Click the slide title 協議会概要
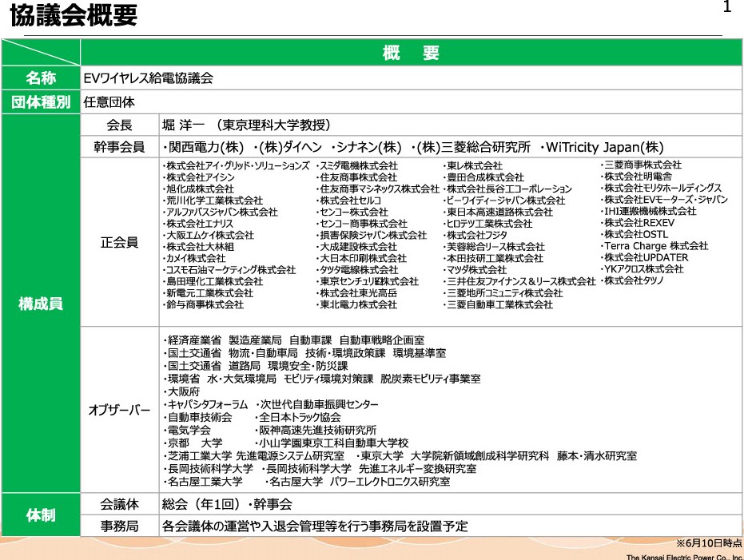 click(x=74, y=16)
